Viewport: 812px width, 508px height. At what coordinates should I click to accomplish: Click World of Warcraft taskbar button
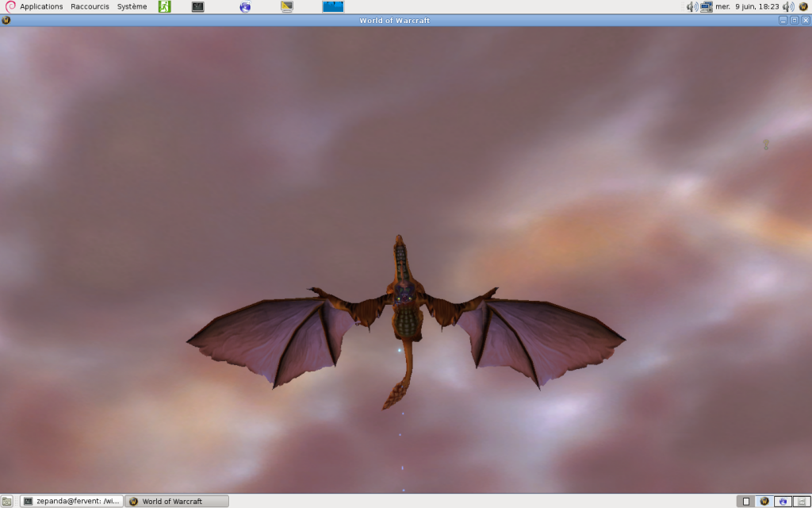point(177,502)
